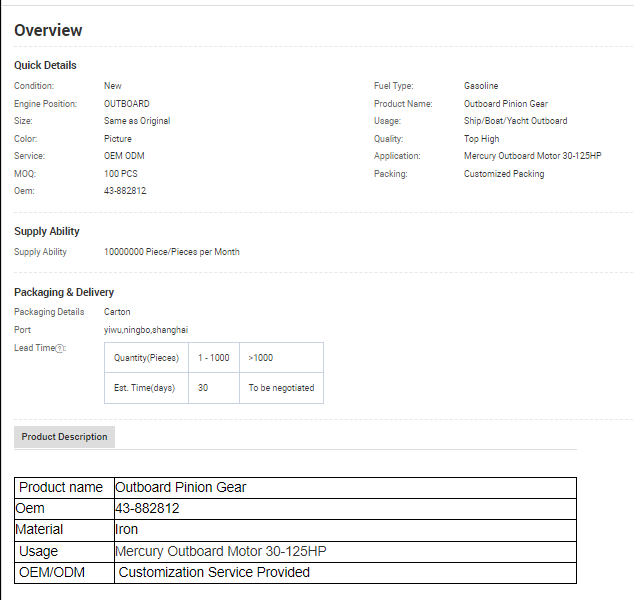This screenshot has height=600, width=634.
Task: Click the 1 - 1000 quantity cell
Action: (x=213, y=358)
